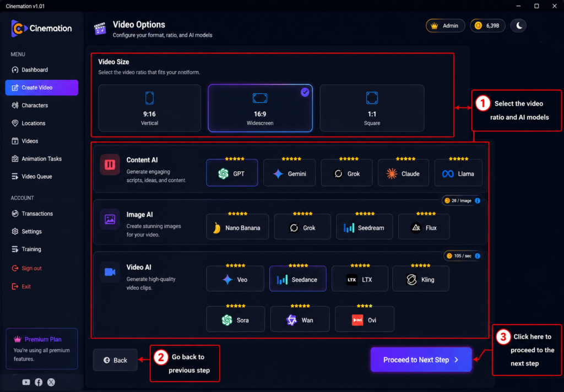
Task: Click the 6,398 coin balance badge
Action: (487, 26)
